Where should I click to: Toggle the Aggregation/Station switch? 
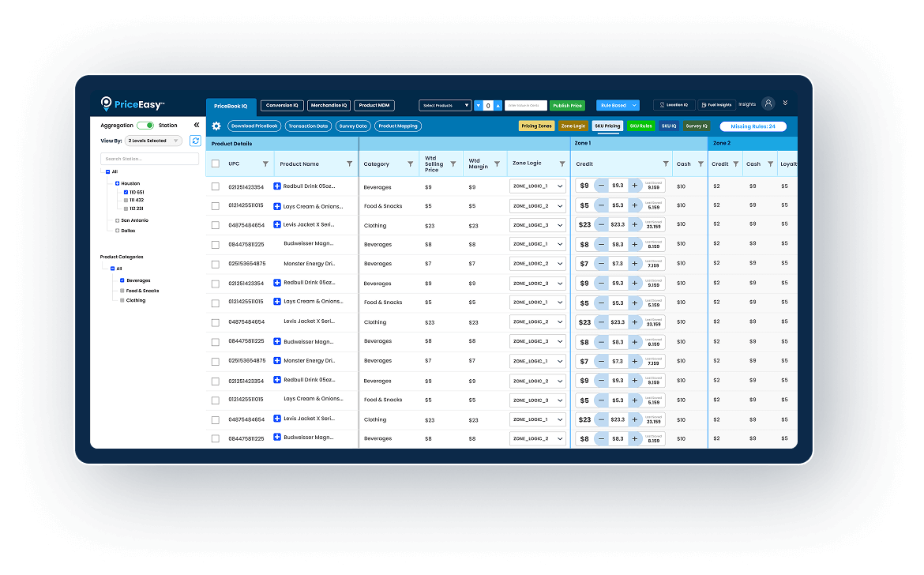click(145, 126)
